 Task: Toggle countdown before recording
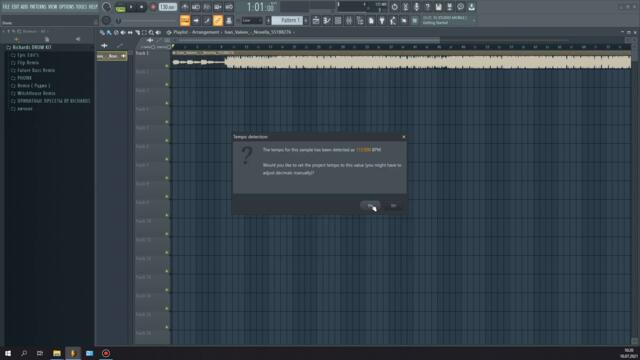click(x=207, y=7)
